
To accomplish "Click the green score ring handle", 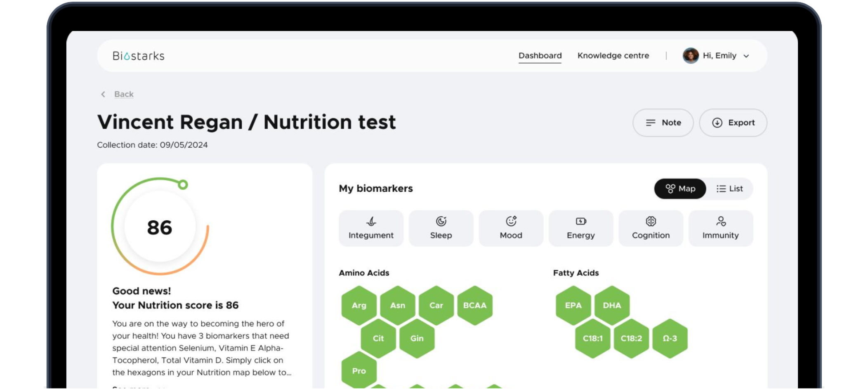I will [x=183, y=184].
